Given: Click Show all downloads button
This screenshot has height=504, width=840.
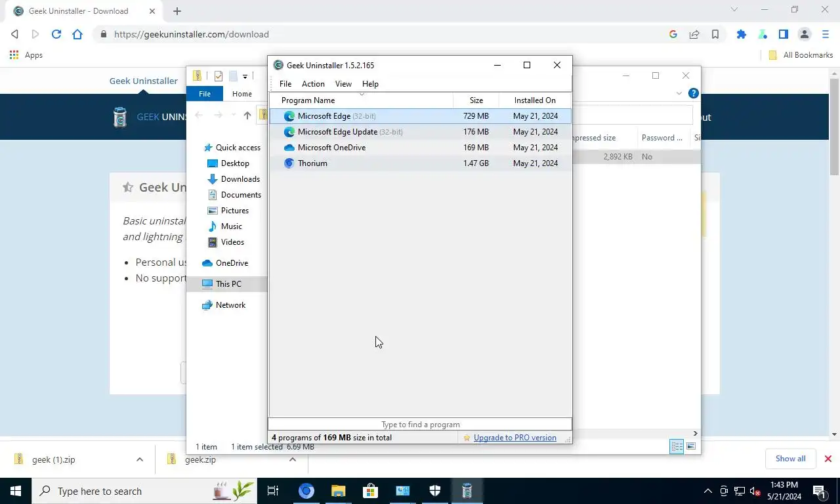Looking at the screenshot, I should click(x=790, y=459).
